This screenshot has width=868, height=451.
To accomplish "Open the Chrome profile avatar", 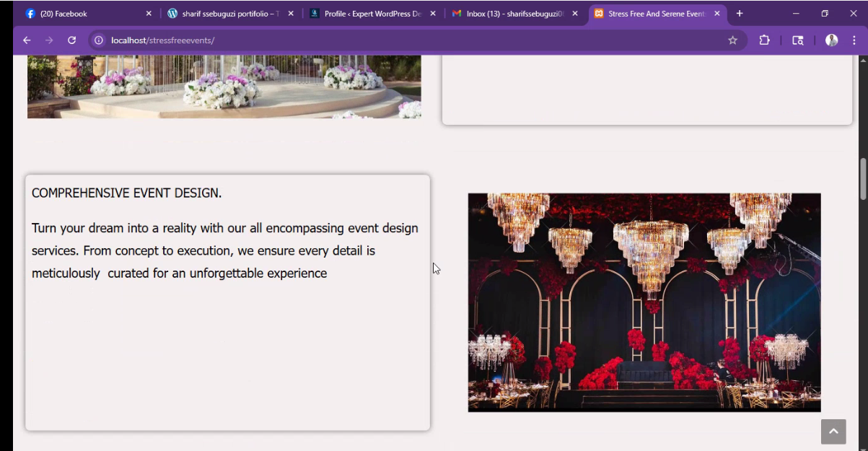I will [831, 40].
